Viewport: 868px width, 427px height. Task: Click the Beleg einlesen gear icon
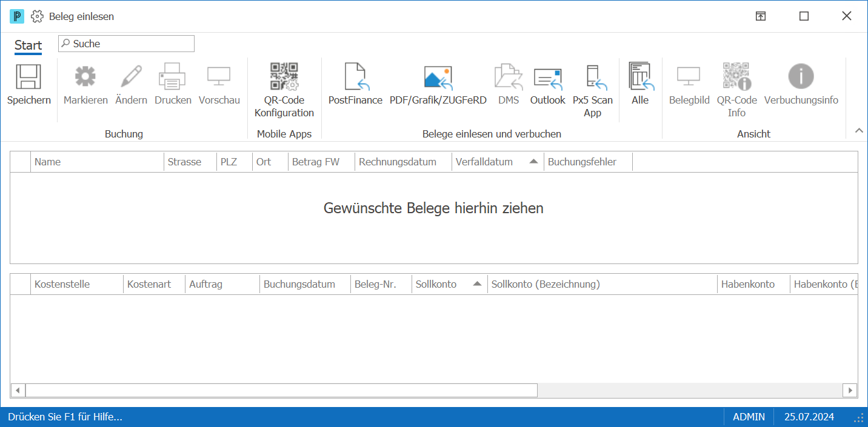pyautogui.click(x=37, y=16)
